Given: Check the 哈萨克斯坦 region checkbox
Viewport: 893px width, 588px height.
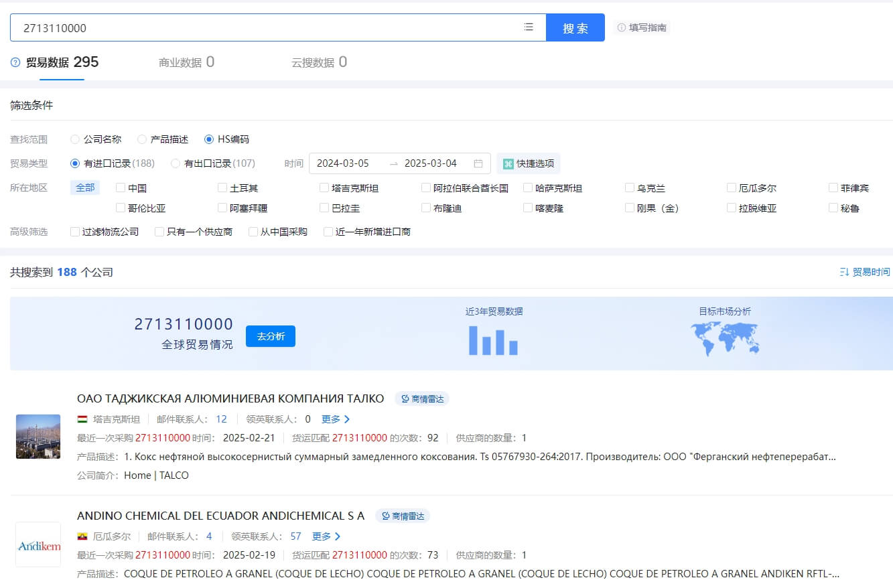Looking at the screenshot, I should pos(528,188).
